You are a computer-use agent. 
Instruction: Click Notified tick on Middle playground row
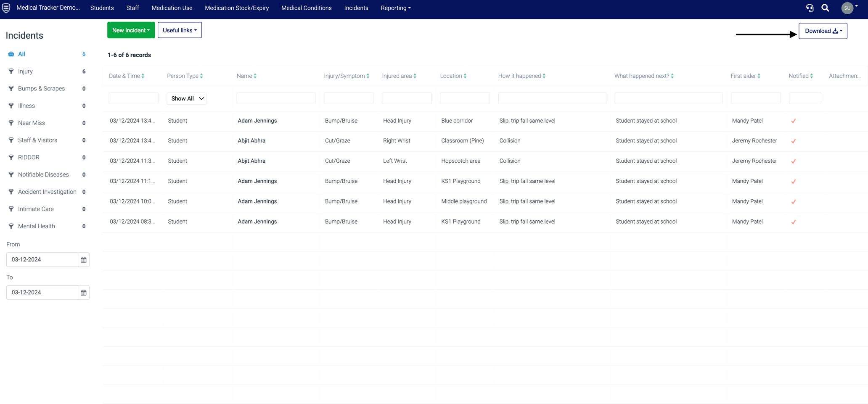793,202
